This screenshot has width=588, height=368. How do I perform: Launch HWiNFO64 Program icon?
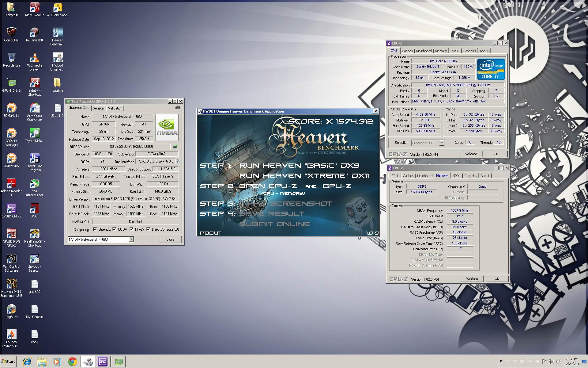(x=34, y=163)
